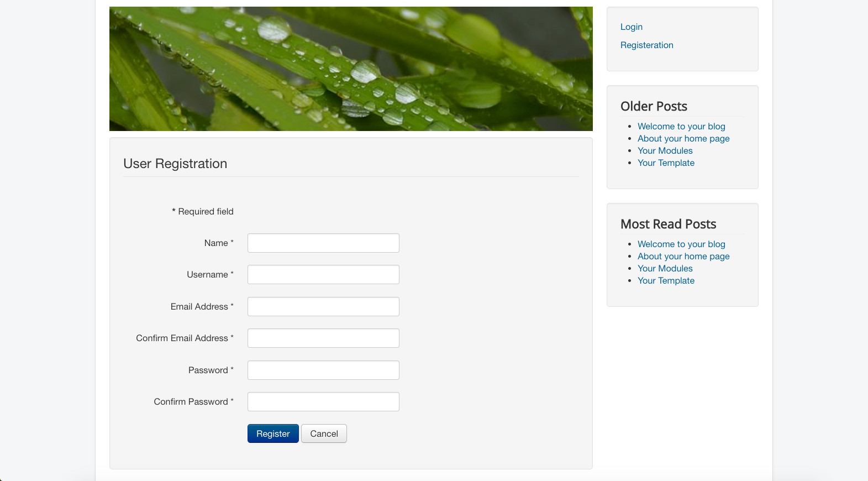This screenshot has height=481, width=868.
Task: Click the green leaves header image
Action: point(351,69)
